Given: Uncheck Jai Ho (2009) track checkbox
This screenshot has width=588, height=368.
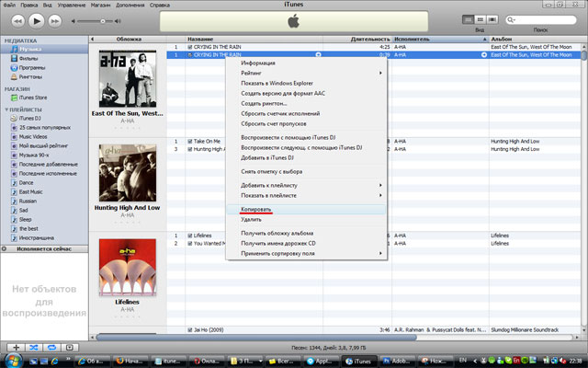Looking at the screenshot, I should point(190,329).
